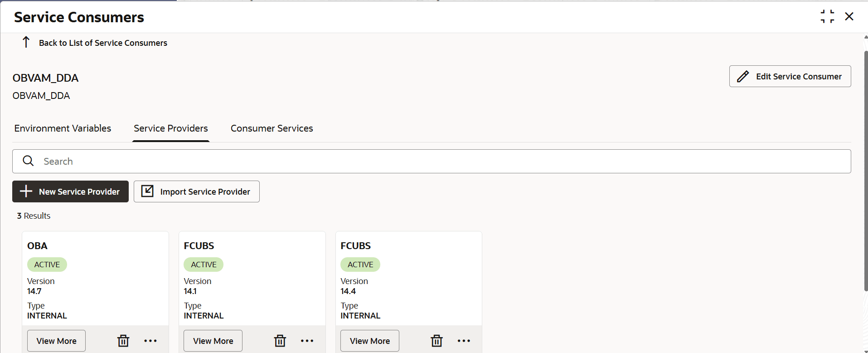Open the ellipsis menu on FCUBS 14.1 card
The height and width of the screenshot is (353, 868).
307,340
